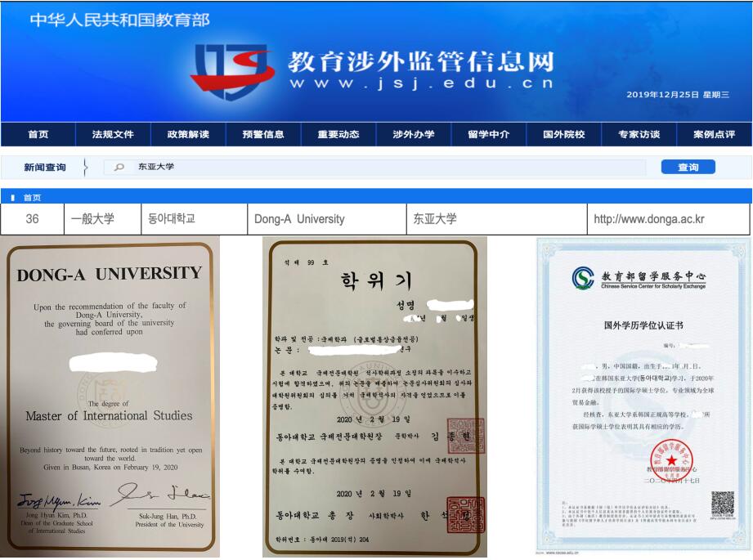Screen dimensions: 753x560
Task: Open the 国外学历学位认证书 certificate image
Action: click(643, 396)
